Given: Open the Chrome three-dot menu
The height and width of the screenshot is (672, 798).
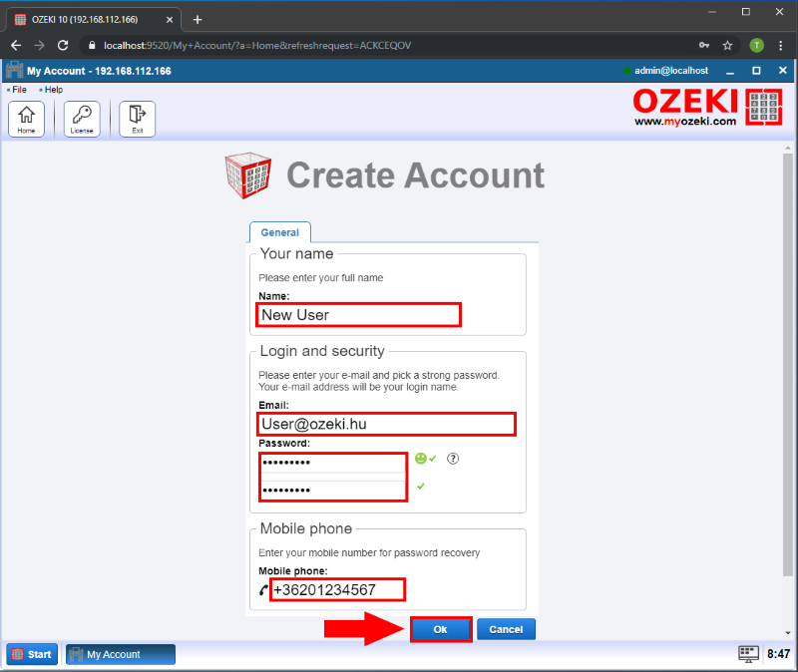Looking at the screenshot, I should point(781,45).
